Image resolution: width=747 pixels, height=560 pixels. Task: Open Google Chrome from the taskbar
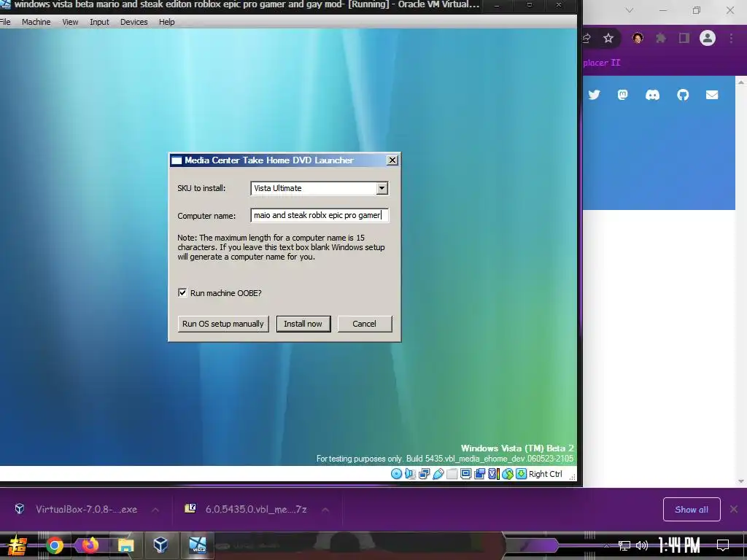tap(55, 545)
